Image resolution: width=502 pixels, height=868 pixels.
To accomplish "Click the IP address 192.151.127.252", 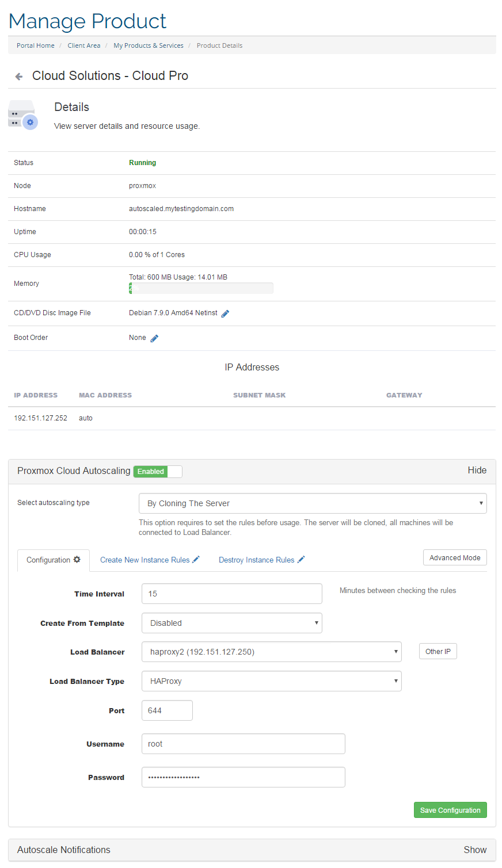I will [x=40, y=418].
